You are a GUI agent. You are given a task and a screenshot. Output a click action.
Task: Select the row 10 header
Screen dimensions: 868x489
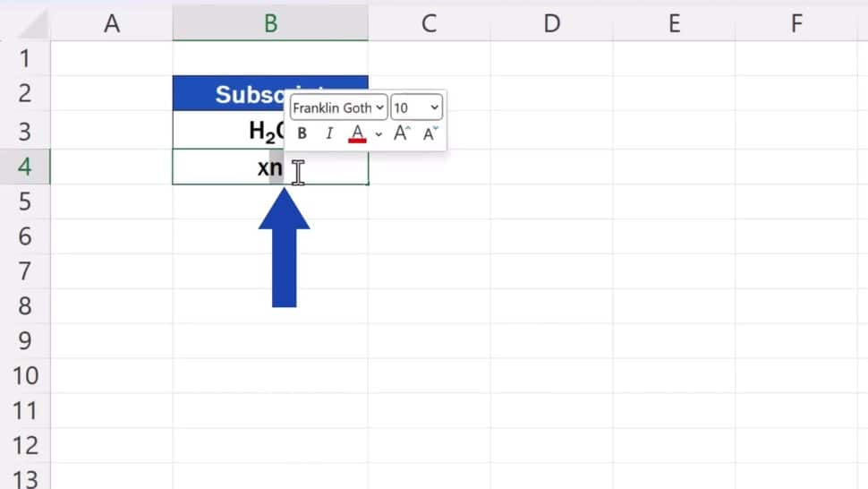pos(24,375)
